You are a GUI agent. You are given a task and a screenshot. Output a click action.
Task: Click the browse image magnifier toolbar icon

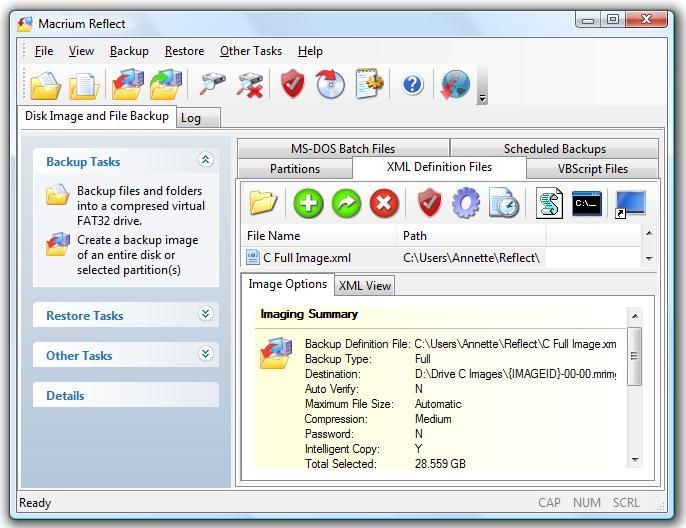[x=212, y=84]
